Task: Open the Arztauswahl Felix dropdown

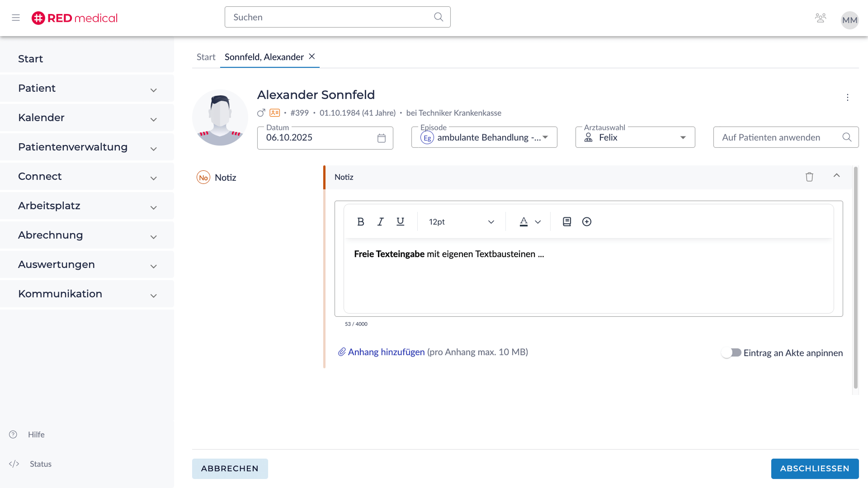Action: pos(635,137)
